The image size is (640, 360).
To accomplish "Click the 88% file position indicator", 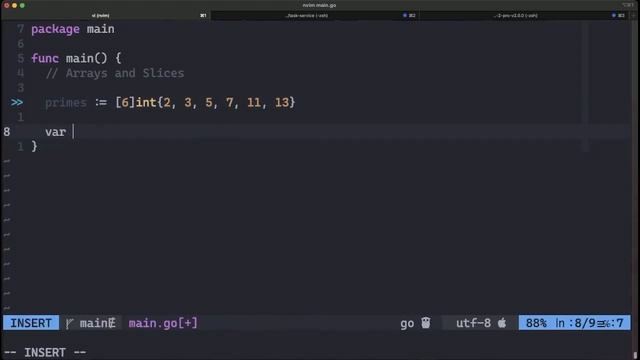I will tap(536, 323).
